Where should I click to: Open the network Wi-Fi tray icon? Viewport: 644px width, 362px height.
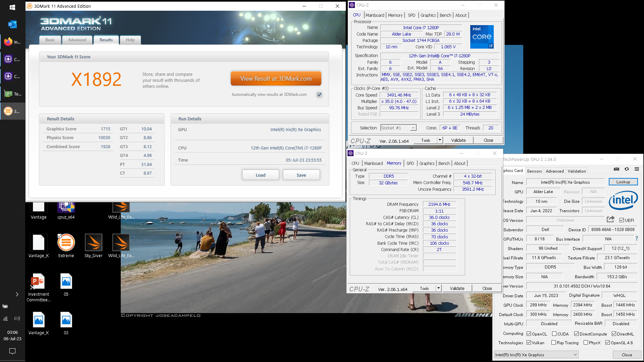pyautogui.click(x=6, y=319)
